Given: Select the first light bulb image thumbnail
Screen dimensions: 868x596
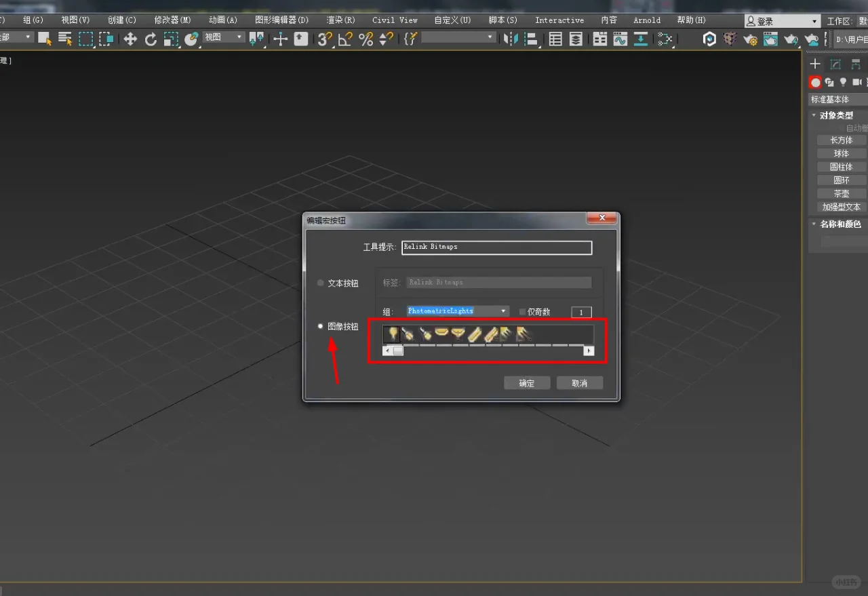Looking at the screenshot, I should tap(393, 333).
